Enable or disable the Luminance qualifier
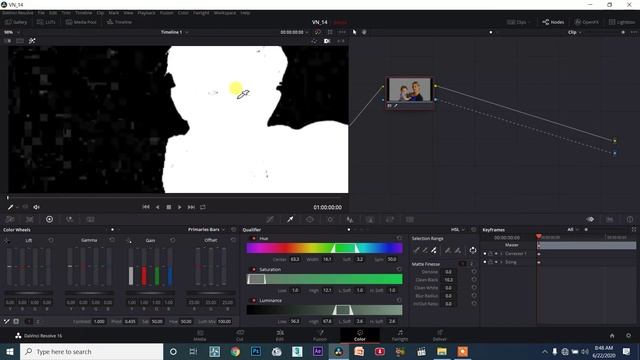The width and height of the screenshot is (640, 360). pos(254,300)
